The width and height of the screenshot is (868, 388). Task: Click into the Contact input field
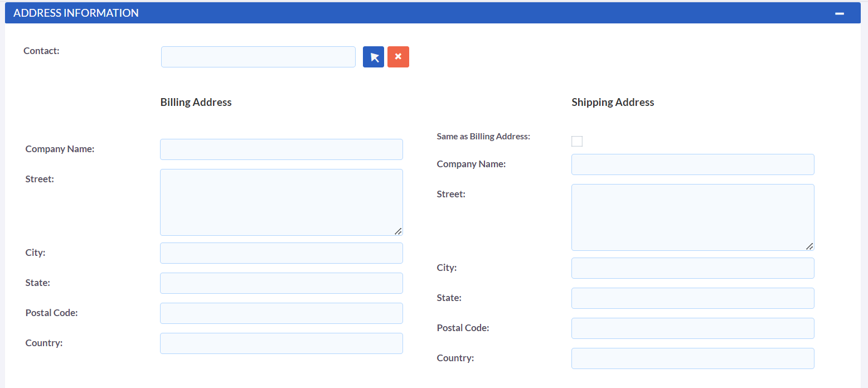pyautogui.click(x=258, y=57)
